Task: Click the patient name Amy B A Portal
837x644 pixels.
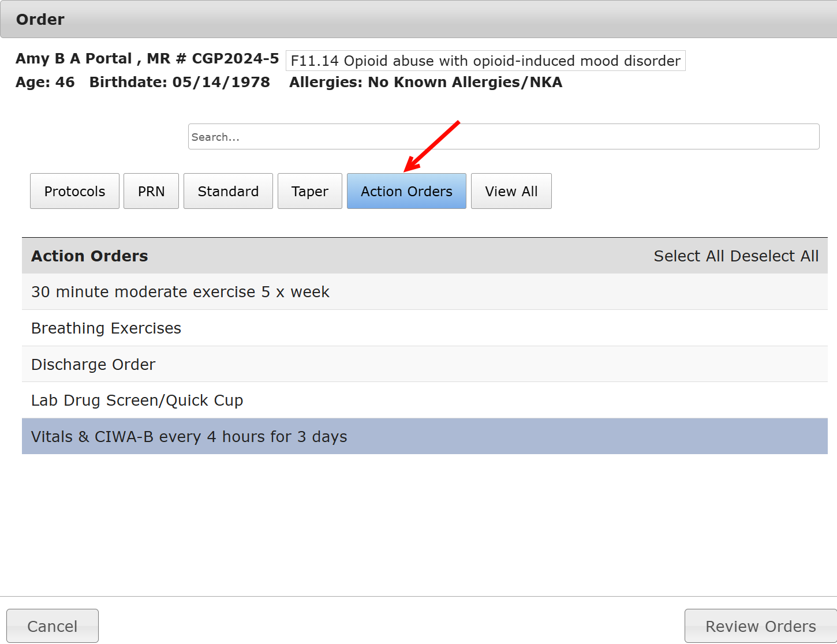Action: (74, 58)
